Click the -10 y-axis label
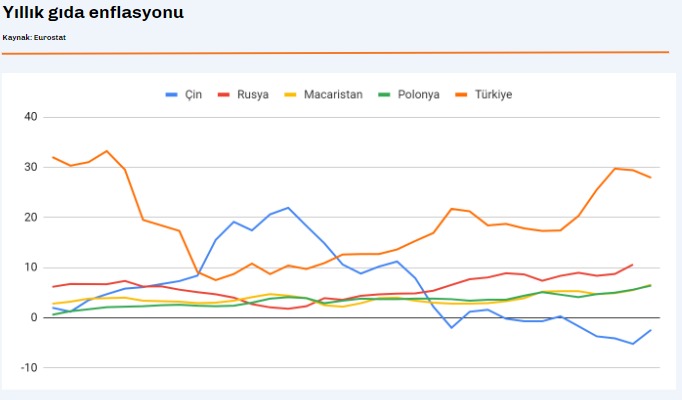This screenshot has width=682, height=400. (x=29, y=367)
